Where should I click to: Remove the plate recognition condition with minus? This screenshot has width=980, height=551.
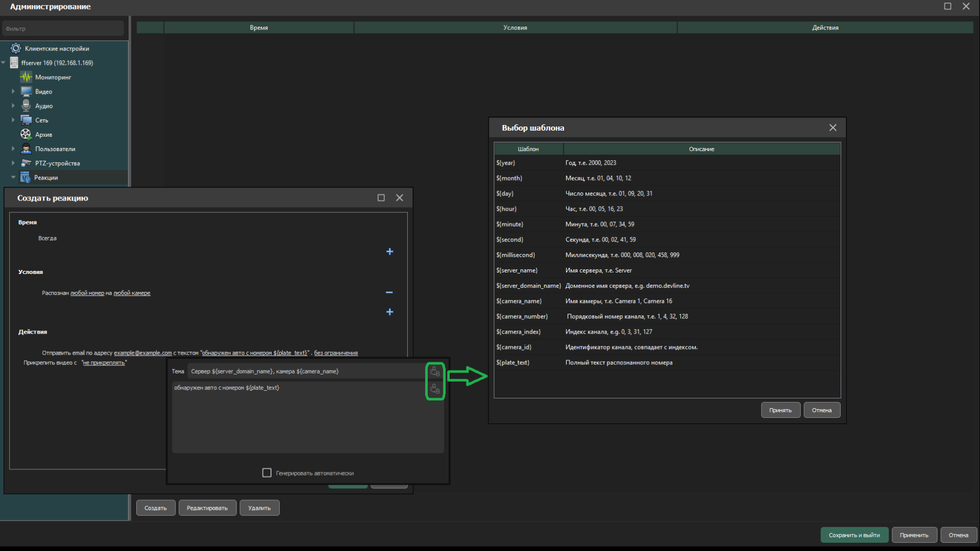[389, 292]
